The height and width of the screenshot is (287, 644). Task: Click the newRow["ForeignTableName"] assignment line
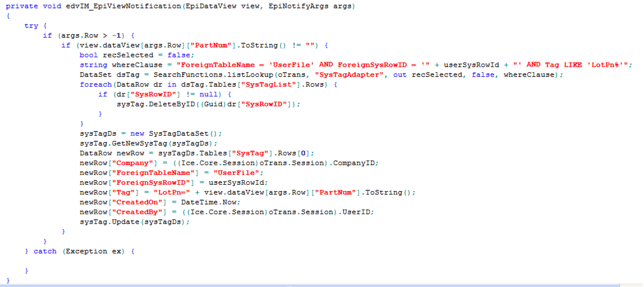[x=171, y=173]
